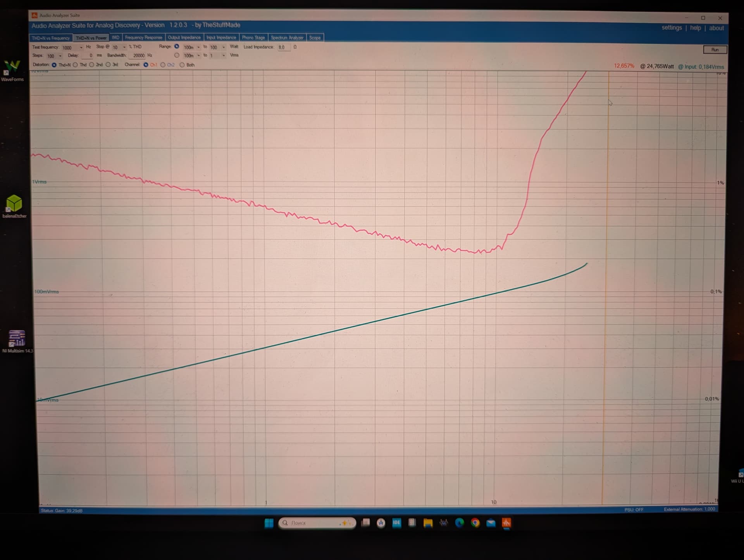This screenshot has width=744, height=560.
Task: Open the round blue A app in taskbar
Action: 381,523
